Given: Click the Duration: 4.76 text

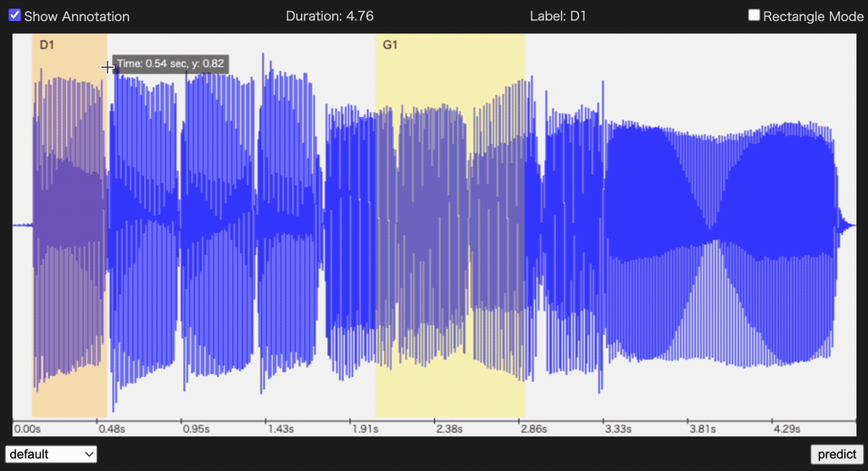Looking at the screenshot, I should click(x=330, y=16).
